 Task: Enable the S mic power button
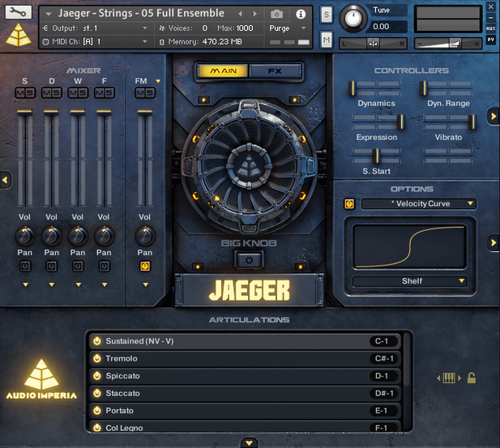tap(25, 266)
